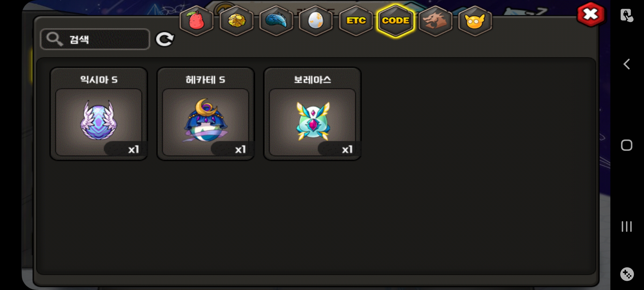
Task: Tap the magnifying glass search icon
Action: tap(54, 39)
